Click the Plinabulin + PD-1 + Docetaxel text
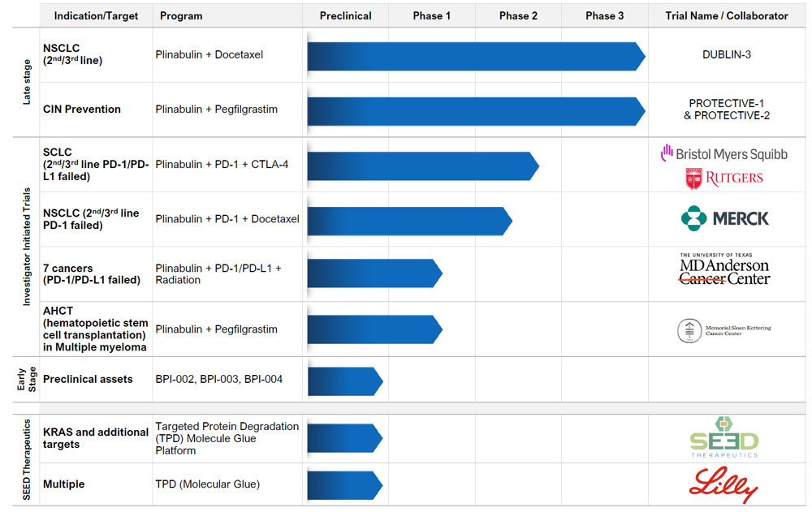Viewport: 812px width, 512px height. point(227,219)
